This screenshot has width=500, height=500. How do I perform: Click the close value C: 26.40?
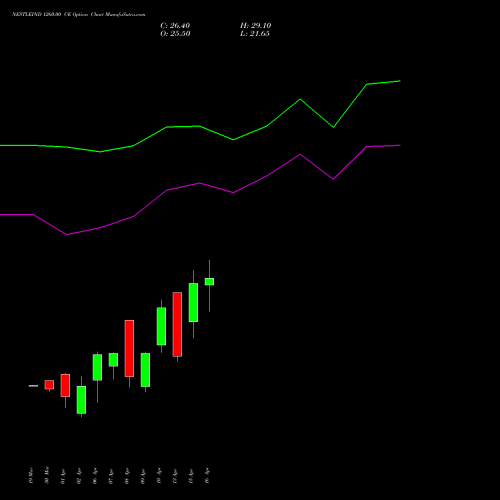pos(175,26)
